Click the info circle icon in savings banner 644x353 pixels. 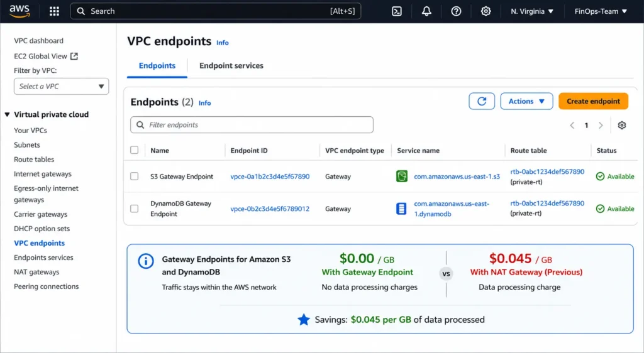tap(146, 261)
